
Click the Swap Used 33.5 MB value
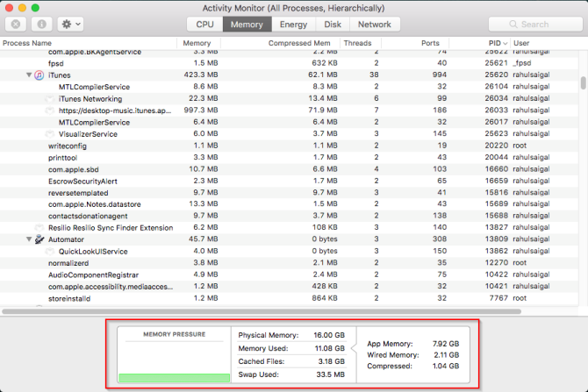coord(330,374)
